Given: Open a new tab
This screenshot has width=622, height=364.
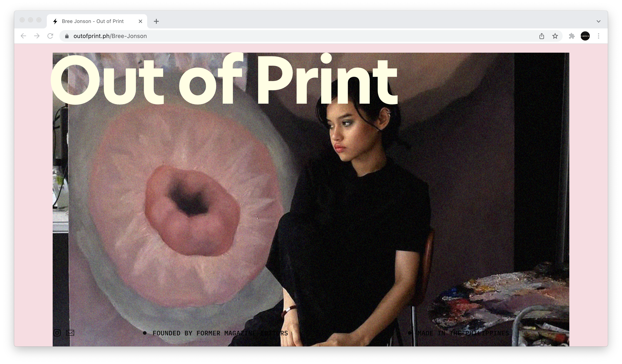Looking at the screenshot, I should click(156, 21).
